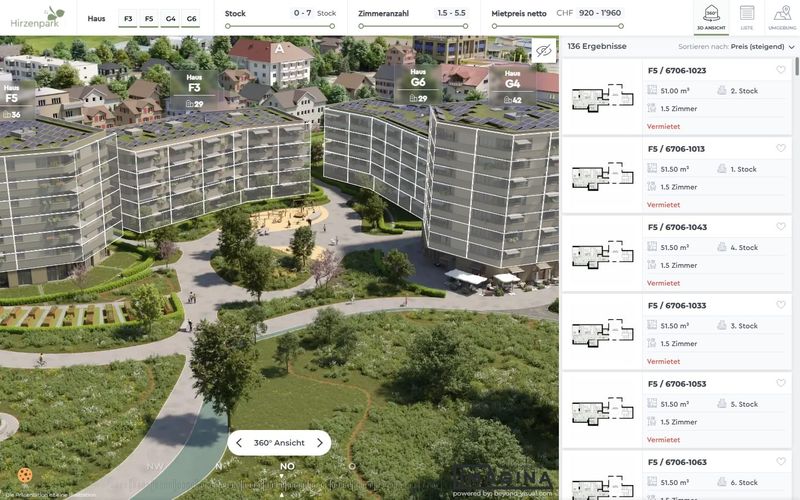The width and height of the screenshot is (800, 500).
Task: Click '2. Stock' in listing 6706-1023
Action: click(x=744, y=91)
